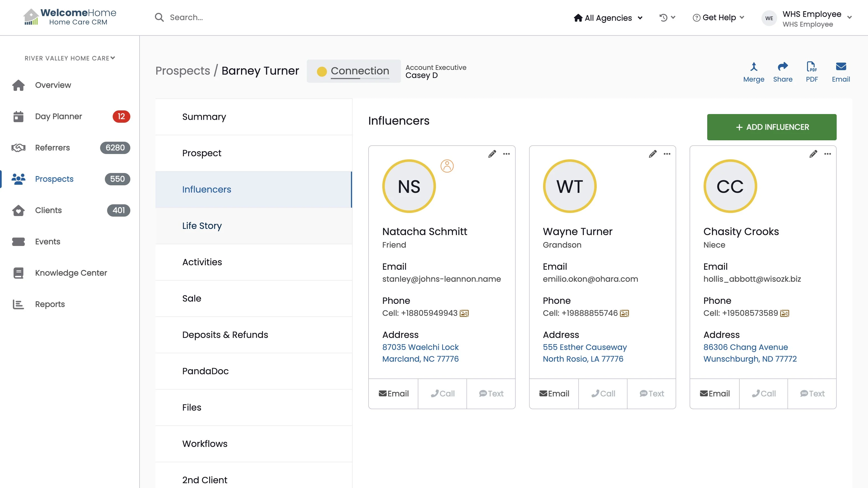Expand River Valley Home Care selector
Screen dimensions: 868x488
point(70,58)
